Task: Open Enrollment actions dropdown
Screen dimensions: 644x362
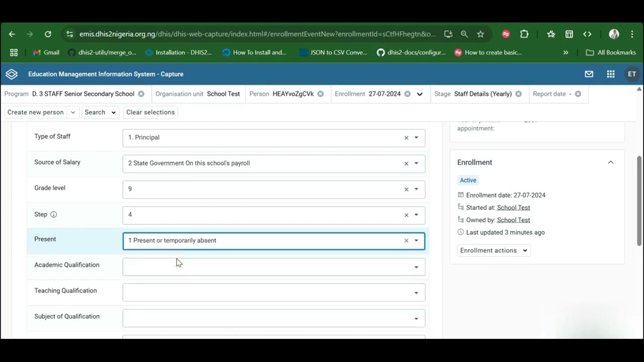Action: click(x=494, y=250)
